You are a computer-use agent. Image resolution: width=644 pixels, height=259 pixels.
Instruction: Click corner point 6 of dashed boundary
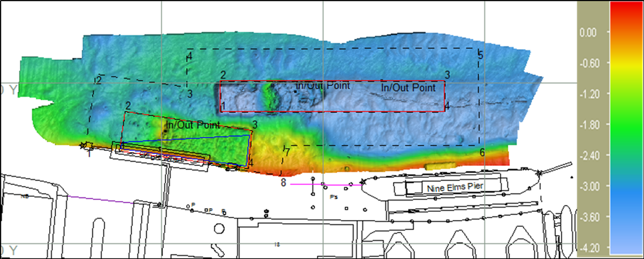point(482,152)
